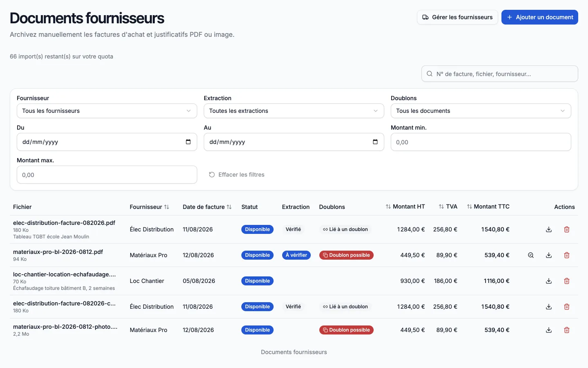Open the preview magnifier for materiaux-pro-bl-2026-0812.pdf
This screenshot has height=368, width=588.
pos(531,255)
